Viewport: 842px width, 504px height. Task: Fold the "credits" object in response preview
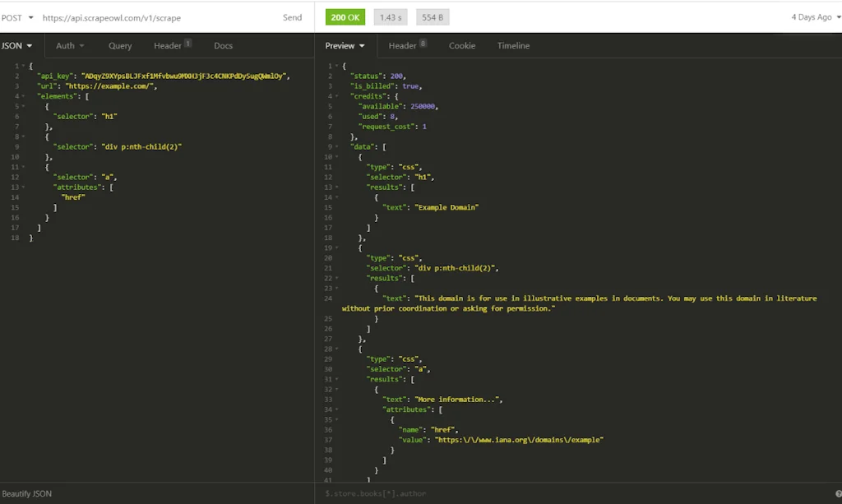coord(336,96)
